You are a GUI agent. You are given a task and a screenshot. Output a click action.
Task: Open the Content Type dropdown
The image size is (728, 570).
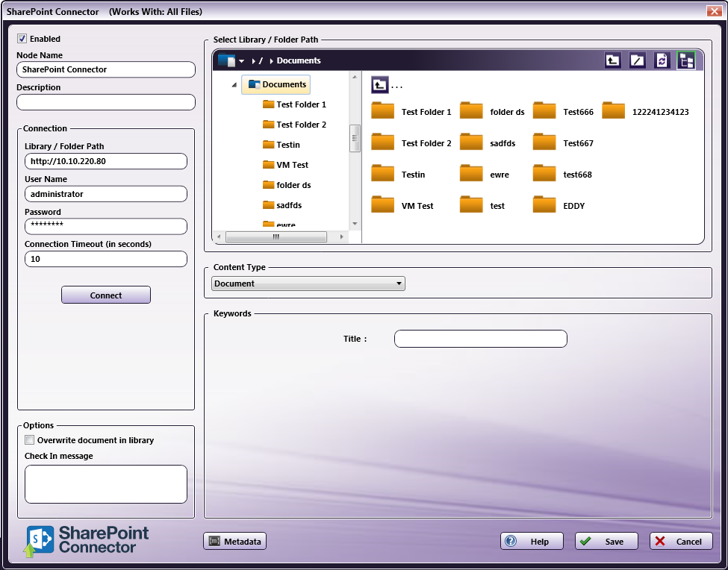(308, 284)
